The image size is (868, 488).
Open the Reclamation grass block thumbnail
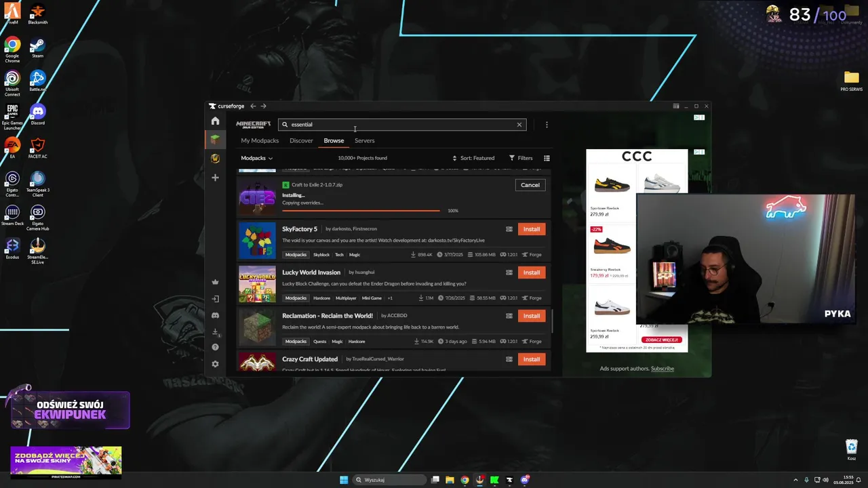[x=257, y=327]
